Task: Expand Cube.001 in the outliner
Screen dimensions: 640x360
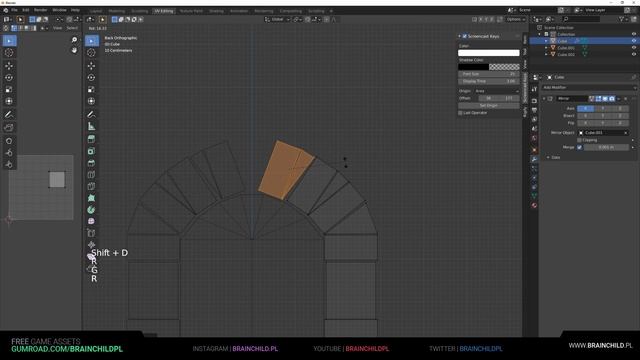Action: [x=546, y=48]
